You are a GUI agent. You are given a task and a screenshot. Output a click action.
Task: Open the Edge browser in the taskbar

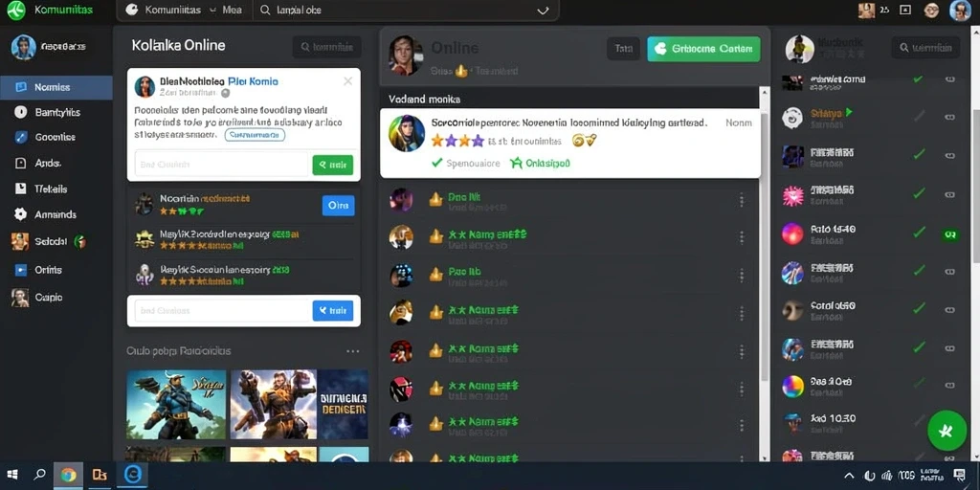(x=132, y=475)
